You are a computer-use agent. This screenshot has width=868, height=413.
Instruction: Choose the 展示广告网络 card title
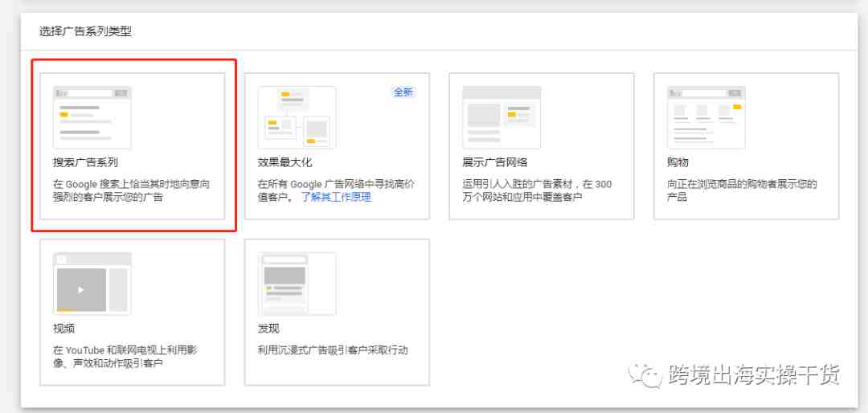pos(495,162)
